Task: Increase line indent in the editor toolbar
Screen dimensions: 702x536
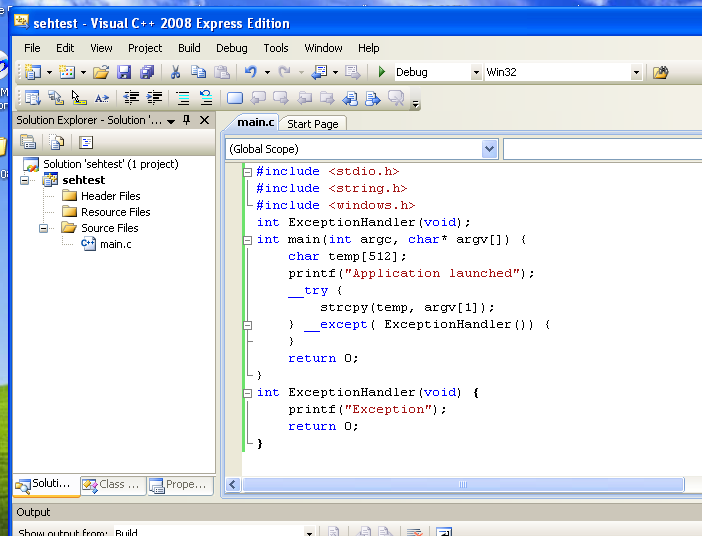Action: pyautogui.click(x=154, y=97)
